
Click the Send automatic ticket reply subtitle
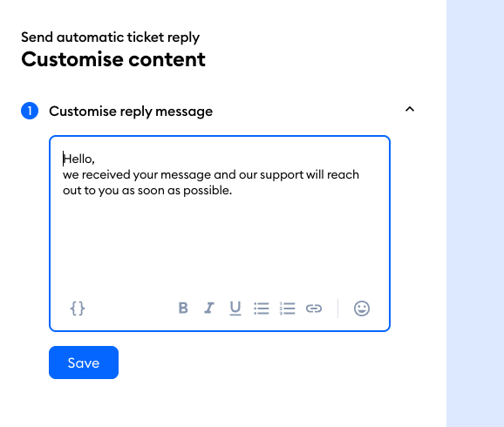(x=110, y=37)
